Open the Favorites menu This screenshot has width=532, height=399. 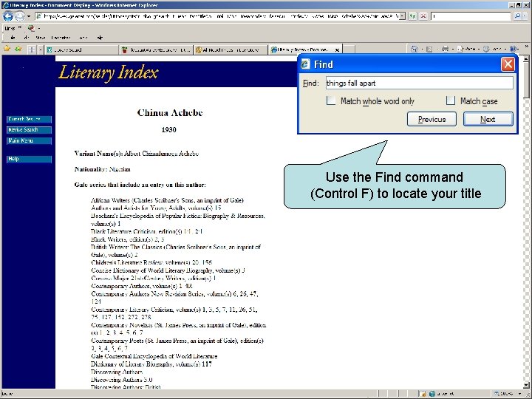(x=61, y=38)
